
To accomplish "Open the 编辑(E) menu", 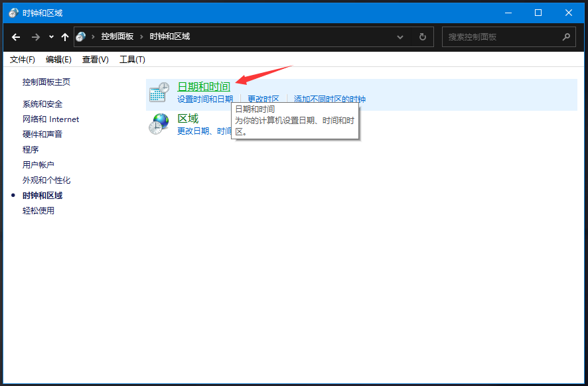I will pyautogui.click(x=58, y=59).
